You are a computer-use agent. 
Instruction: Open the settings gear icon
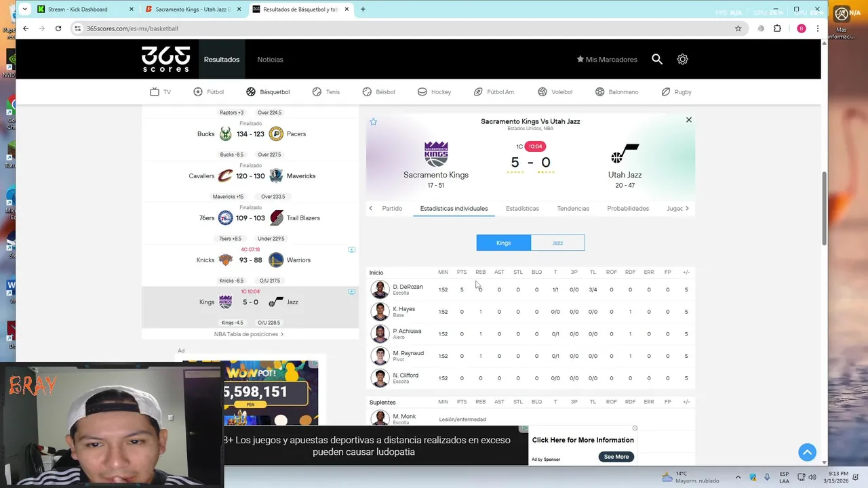[682, 59]
